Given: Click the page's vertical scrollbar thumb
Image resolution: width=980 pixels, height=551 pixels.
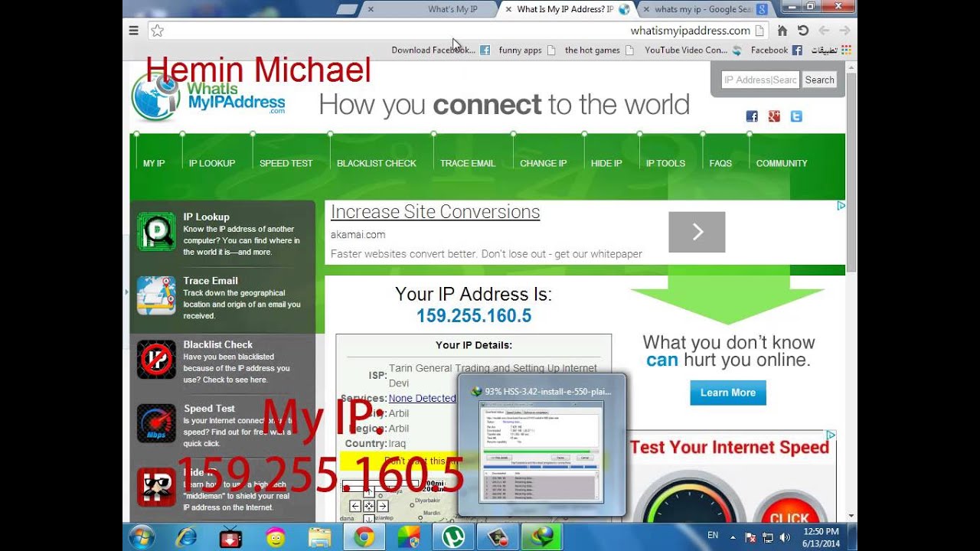Looking at the screenshot, I should pyautogui.click(x=851, y=172).
